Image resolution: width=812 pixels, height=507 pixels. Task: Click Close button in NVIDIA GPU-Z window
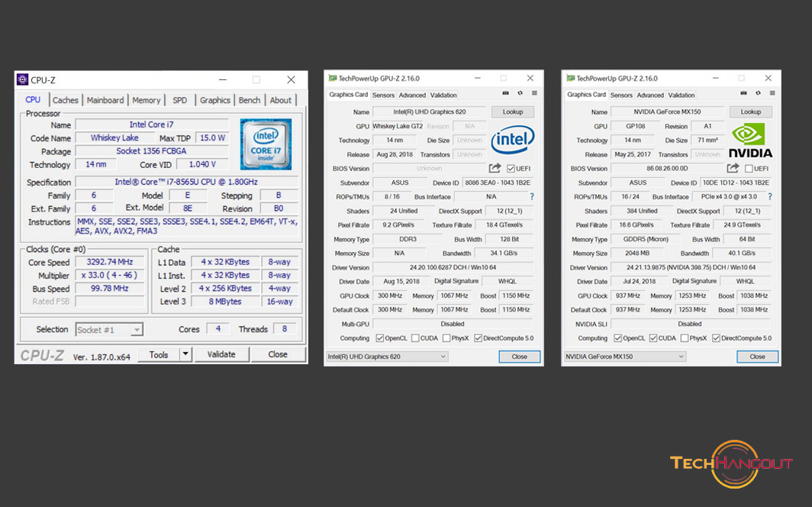point(757,357)
